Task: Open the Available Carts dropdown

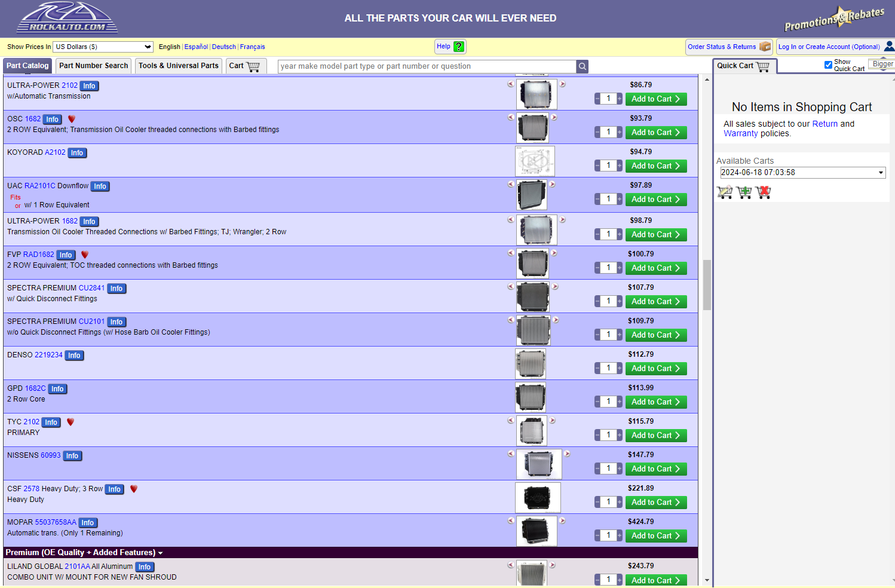Action: [802, 173]
